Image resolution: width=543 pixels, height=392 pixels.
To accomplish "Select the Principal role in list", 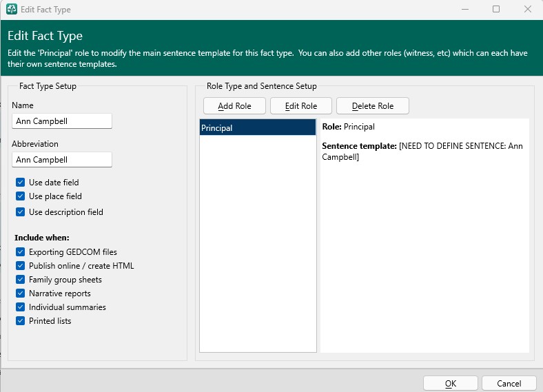I will point(257,127).
